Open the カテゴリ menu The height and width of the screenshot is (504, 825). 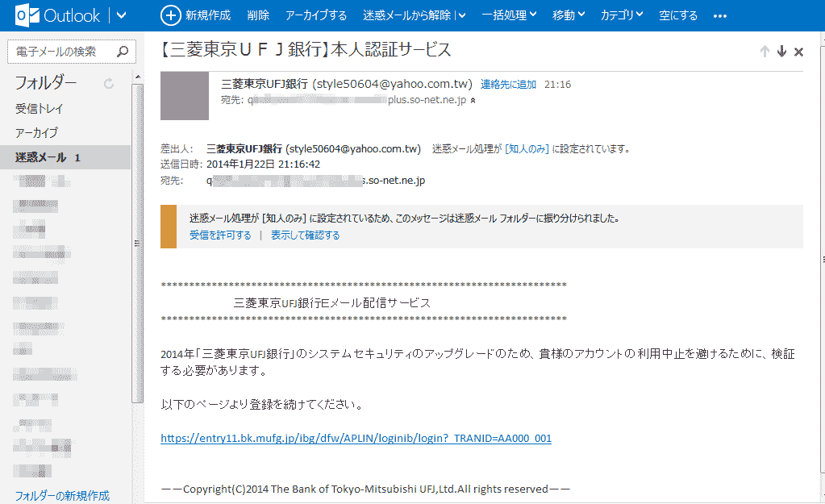click(622, 15)
